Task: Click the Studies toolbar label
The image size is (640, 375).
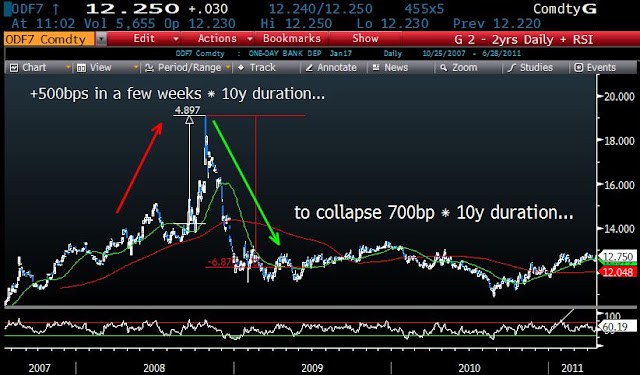Action: tap(536, 67)
